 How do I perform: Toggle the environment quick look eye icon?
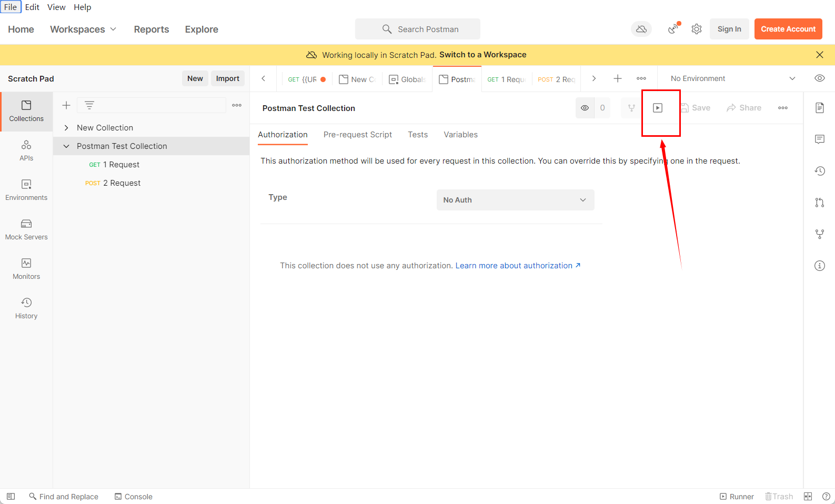[820, 78]
